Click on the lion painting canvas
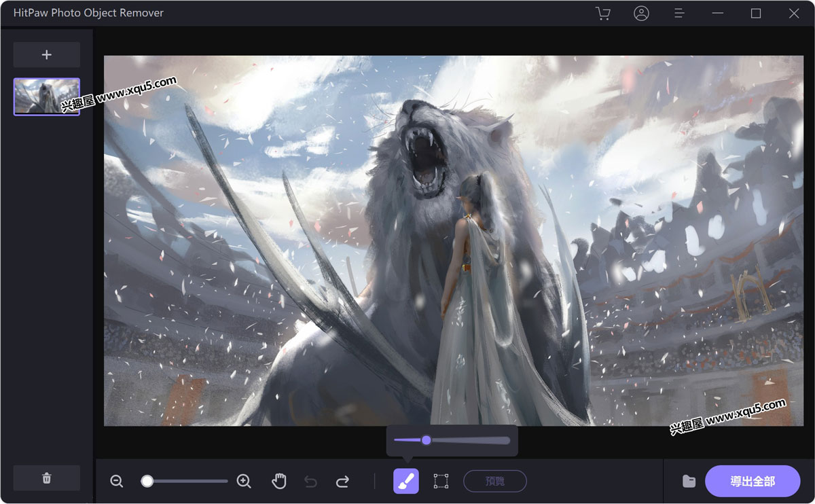Screen dimensions: 815x504 453,241
